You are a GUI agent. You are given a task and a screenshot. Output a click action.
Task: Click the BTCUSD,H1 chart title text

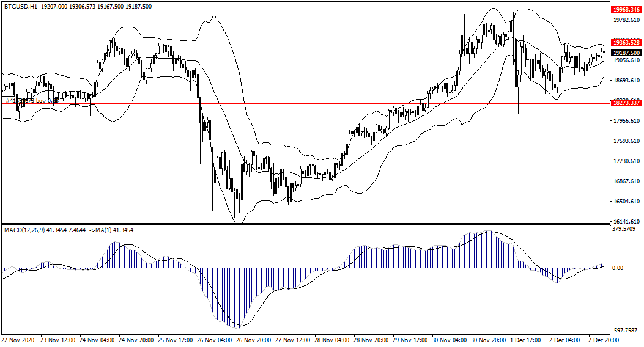pos(22,6)
